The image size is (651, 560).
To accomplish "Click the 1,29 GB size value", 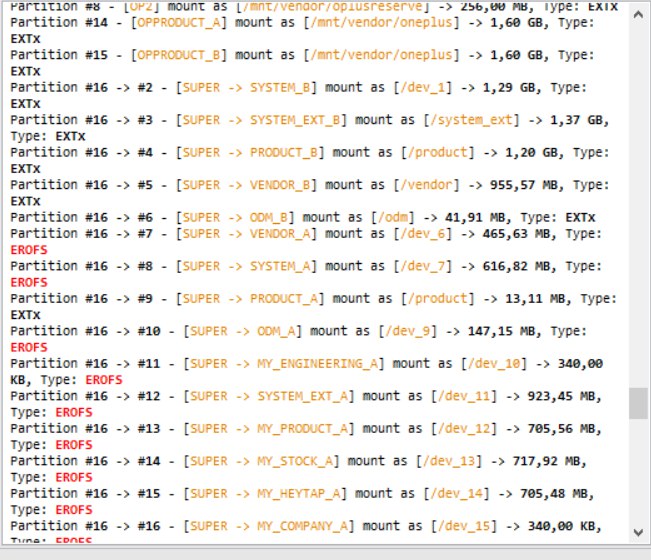I will point(509,88).
